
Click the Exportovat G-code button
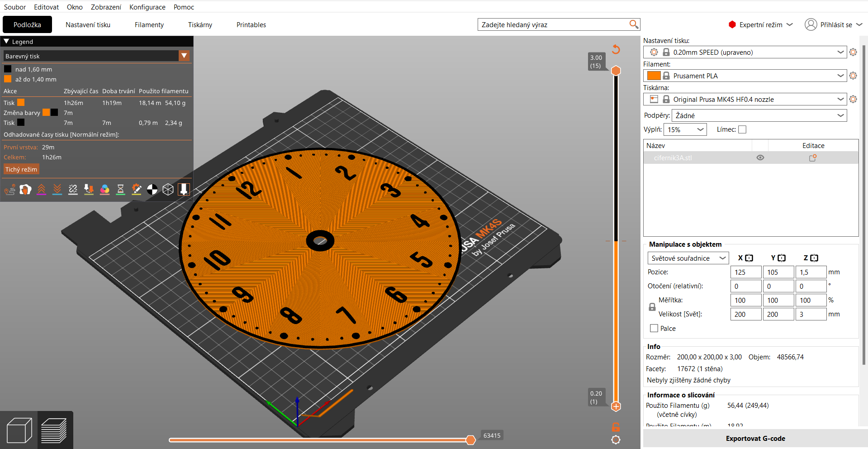click(x=755, y=439)
